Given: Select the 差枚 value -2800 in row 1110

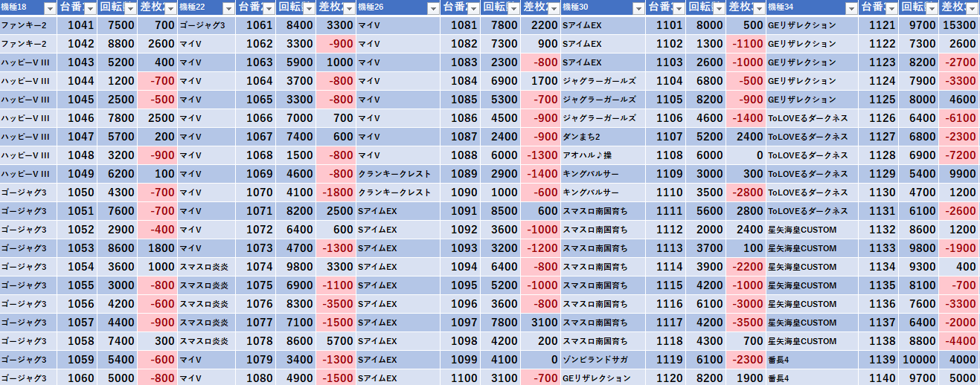Looking at the screenshot, I should (746, 192).
